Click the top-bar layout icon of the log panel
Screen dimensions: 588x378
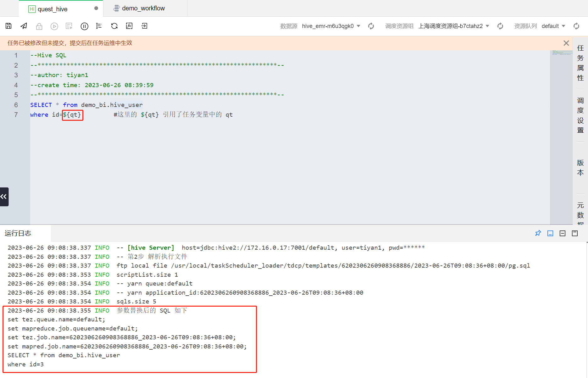575,233
